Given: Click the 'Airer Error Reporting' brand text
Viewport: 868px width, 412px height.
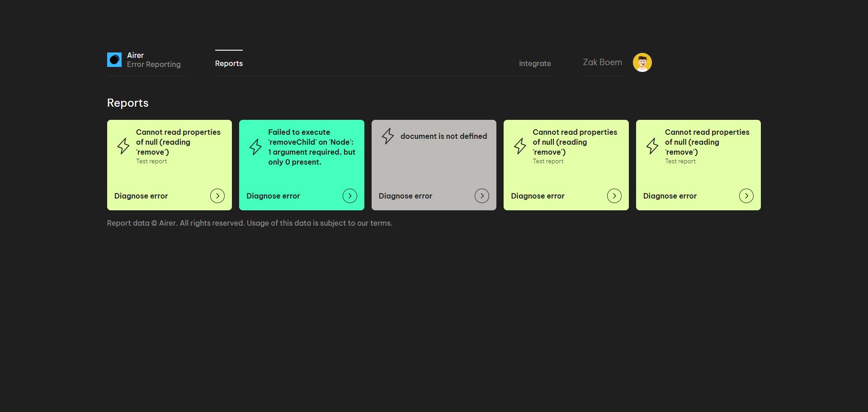Looking at the screenshot, I should pyautogui.click(x=154, y=60).
